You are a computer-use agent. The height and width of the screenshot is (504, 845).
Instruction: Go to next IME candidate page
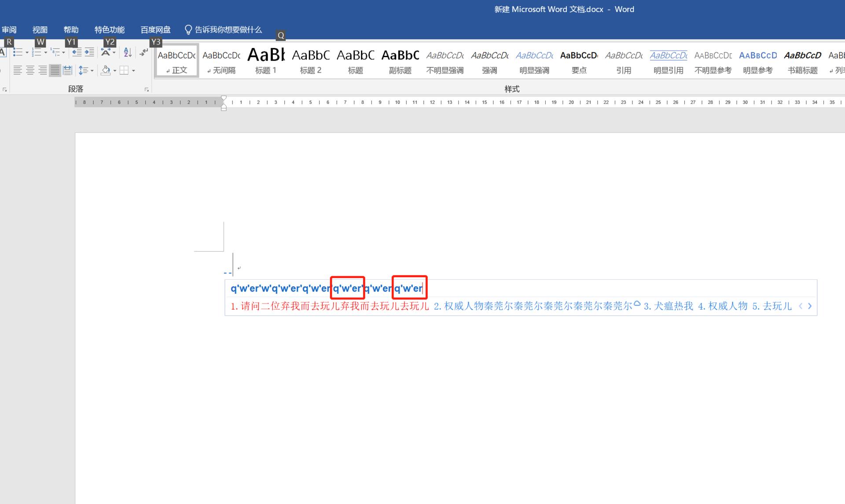coord(810,306)
